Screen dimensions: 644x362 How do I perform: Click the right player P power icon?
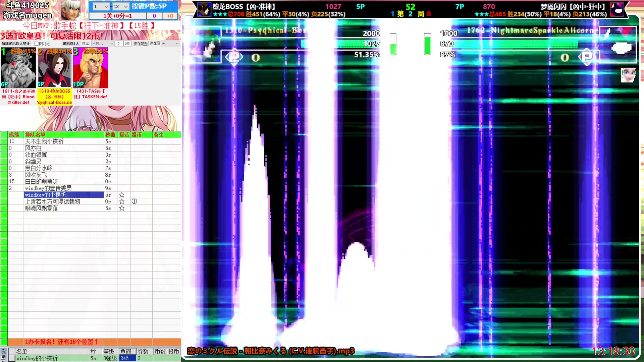coord(587,57)
